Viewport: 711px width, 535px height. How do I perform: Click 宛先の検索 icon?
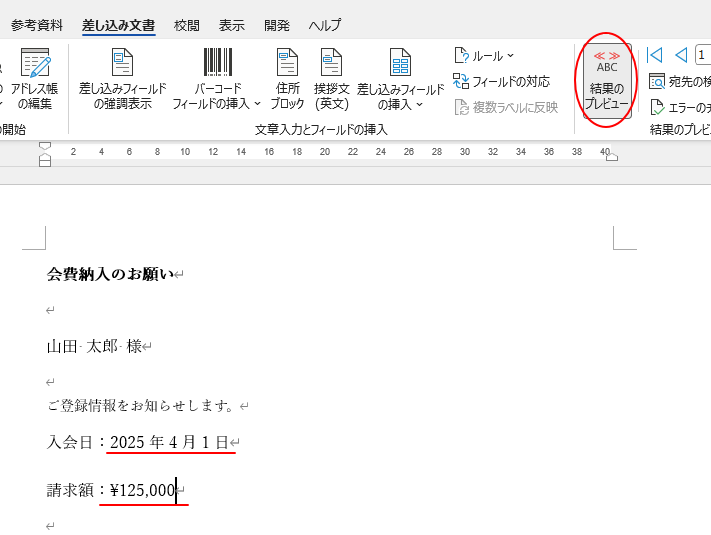click(x=657, y=82)
